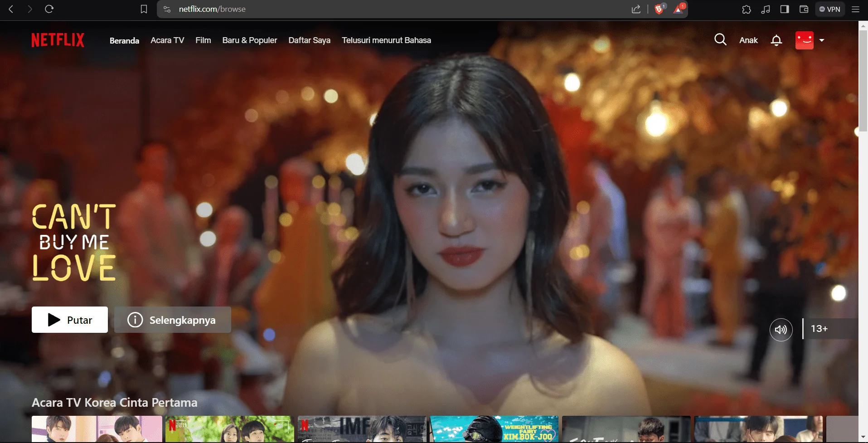Viewport: 868px width, 443px height.
Task: Open the browser hamburger menu
Action: click(856, 9)
